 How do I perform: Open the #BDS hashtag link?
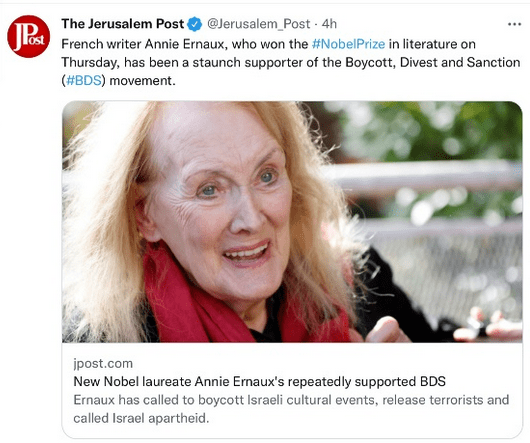point(84,81)
